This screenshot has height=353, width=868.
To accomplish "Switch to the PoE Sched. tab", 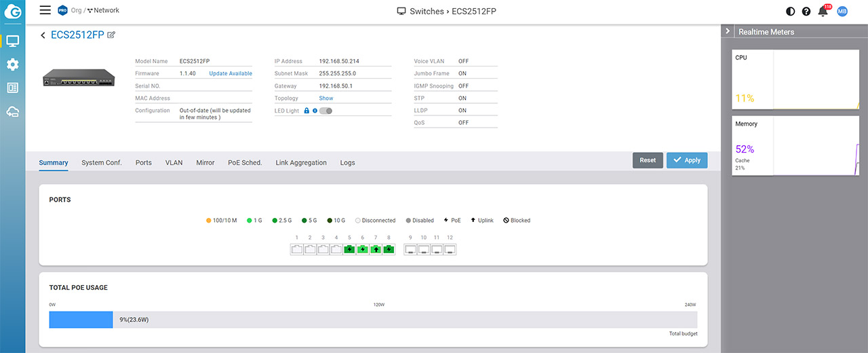I will (245, 162).
